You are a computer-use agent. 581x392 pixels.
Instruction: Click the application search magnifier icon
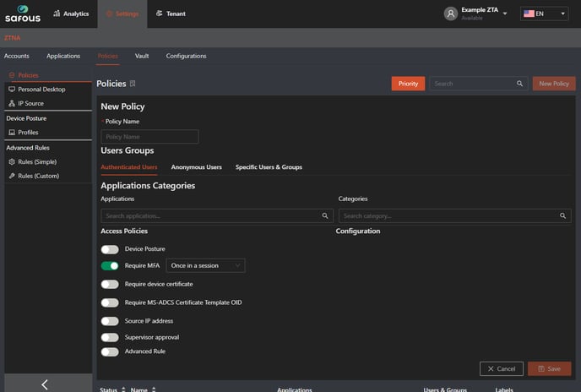(325, 216)
